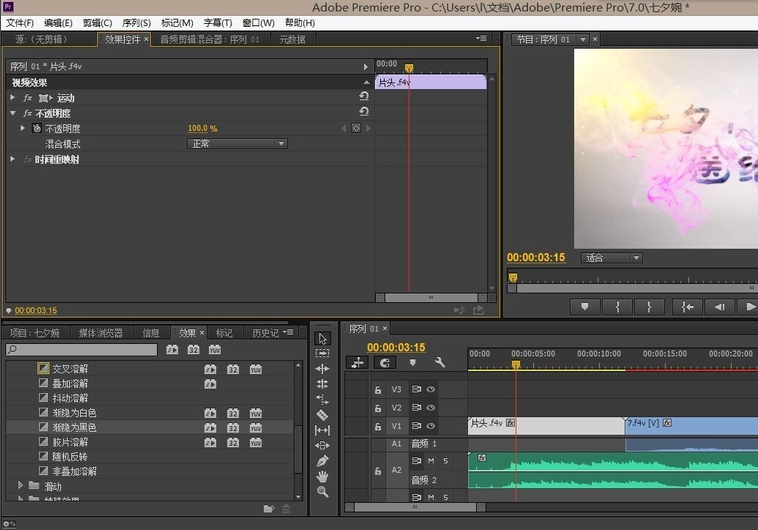
Task: Toggle V3 track eye visibility
Action: tap(431, 390)
